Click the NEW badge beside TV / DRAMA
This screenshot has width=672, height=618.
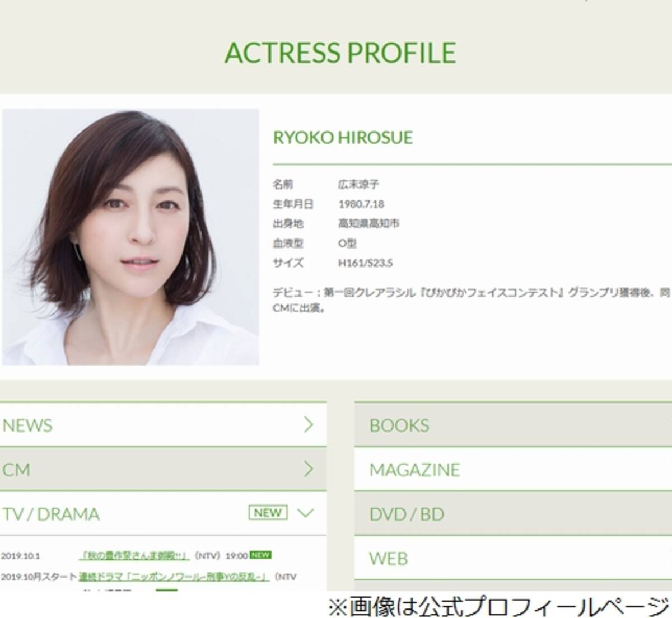[268, 513]
